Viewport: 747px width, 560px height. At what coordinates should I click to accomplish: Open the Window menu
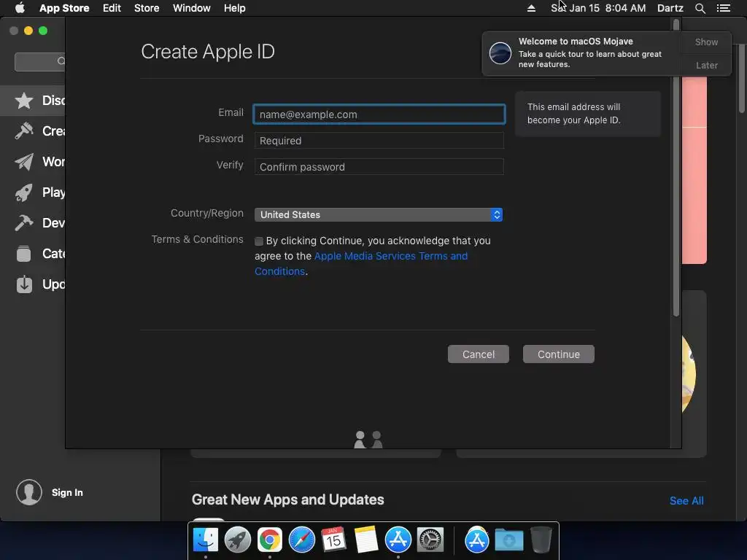pos(192,8)
